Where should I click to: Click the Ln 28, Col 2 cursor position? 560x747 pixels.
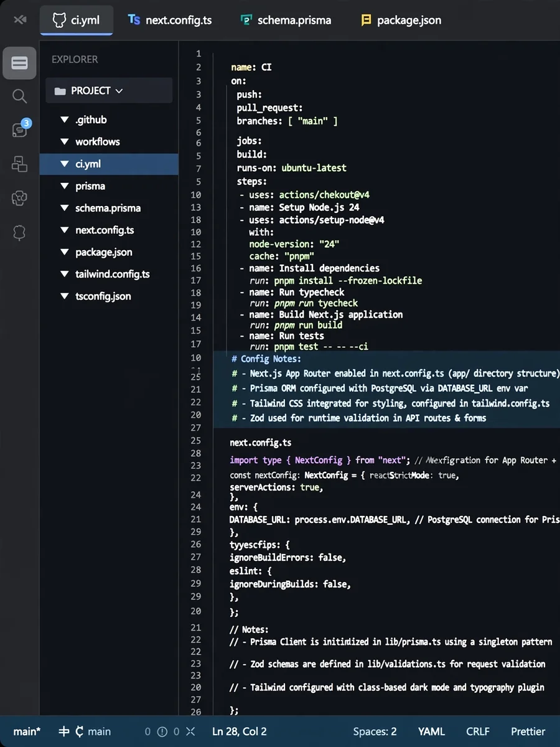(240, 731)
